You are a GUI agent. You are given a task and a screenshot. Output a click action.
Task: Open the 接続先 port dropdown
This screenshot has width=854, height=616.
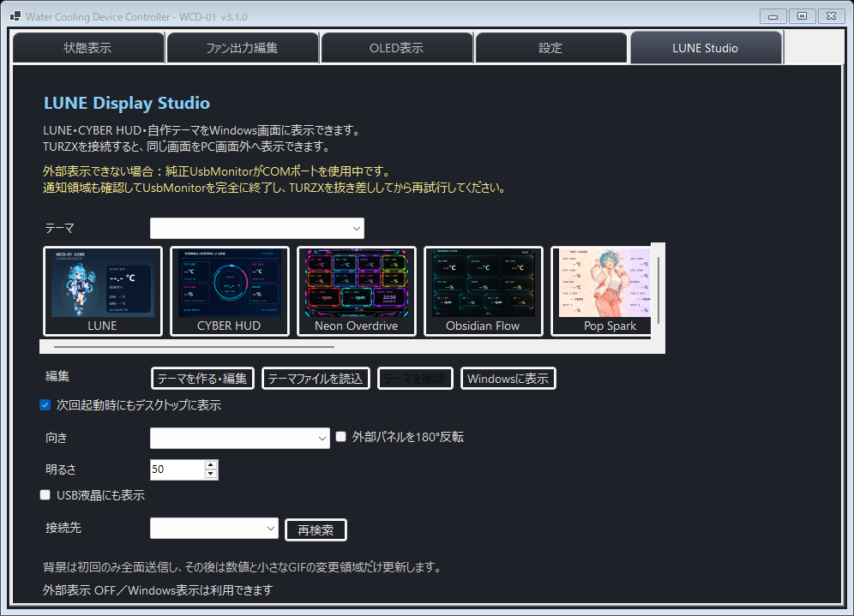click(214, 529)
